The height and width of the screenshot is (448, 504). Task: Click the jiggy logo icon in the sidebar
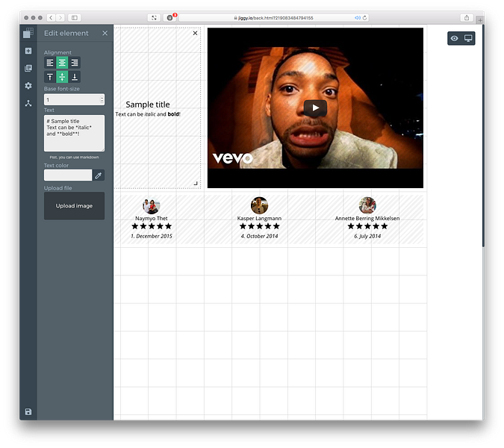(28, 33)
